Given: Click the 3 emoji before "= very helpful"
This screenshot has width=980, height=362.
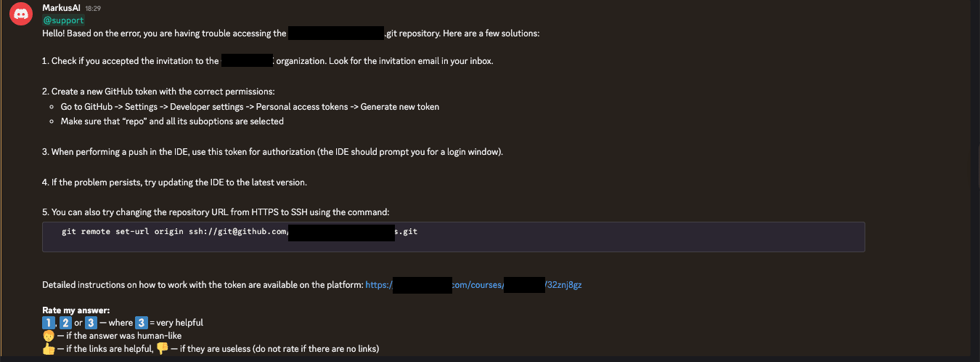Looking at the screenshot, I should (141, 323).
